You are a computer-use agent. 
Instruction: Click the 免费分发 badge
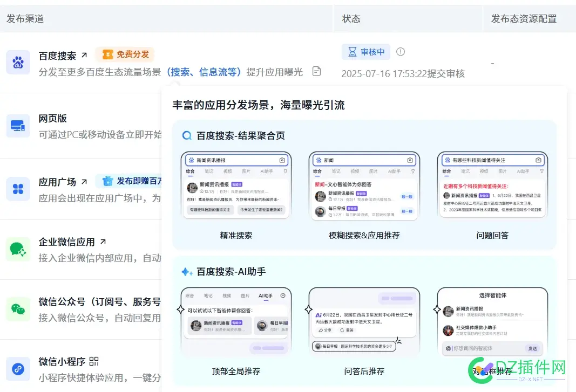(125, 54)
